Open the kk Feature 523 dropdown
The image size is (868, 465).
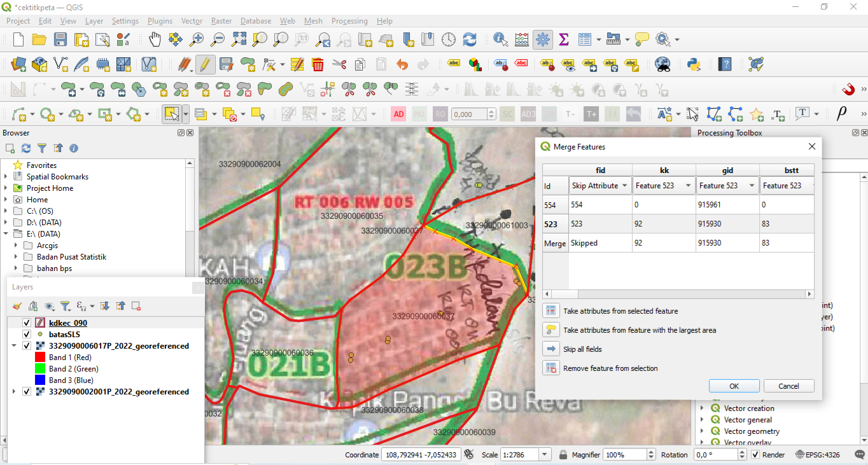tap(664, 186)
